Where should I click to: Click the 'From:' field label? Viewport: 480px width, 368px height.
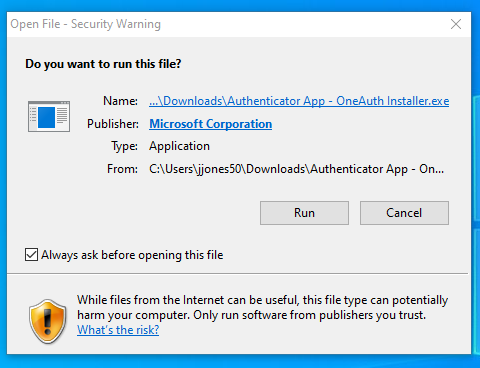122,169
